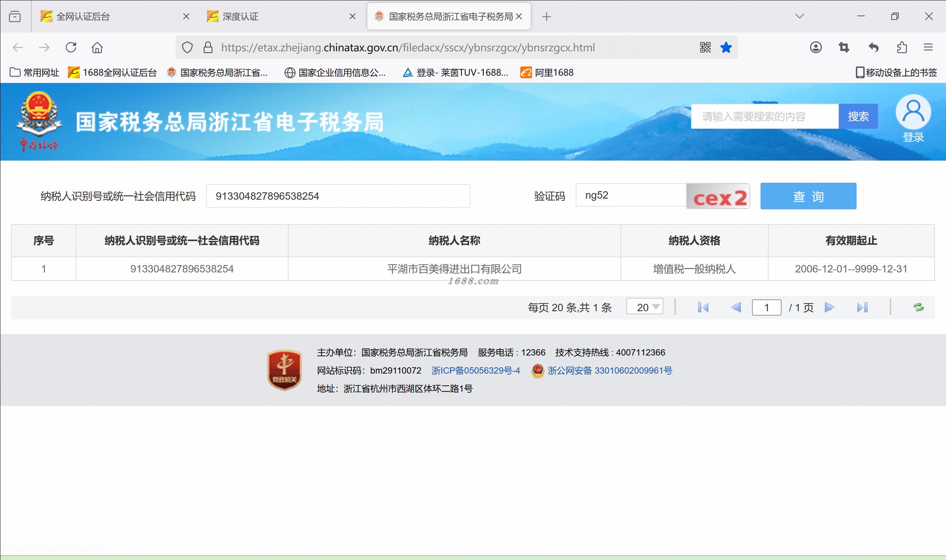Screen dimensions: 946x560
Task: Click the screenshot crop icon in toolbar
Action: (844, 48)
